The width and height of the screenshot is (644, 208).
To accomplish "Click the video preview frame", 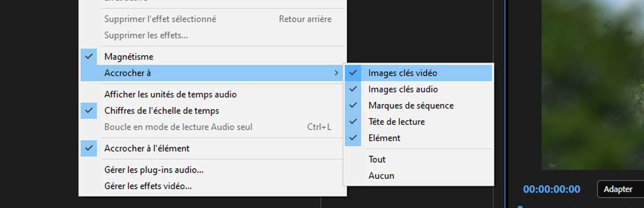I will point(592,85).
